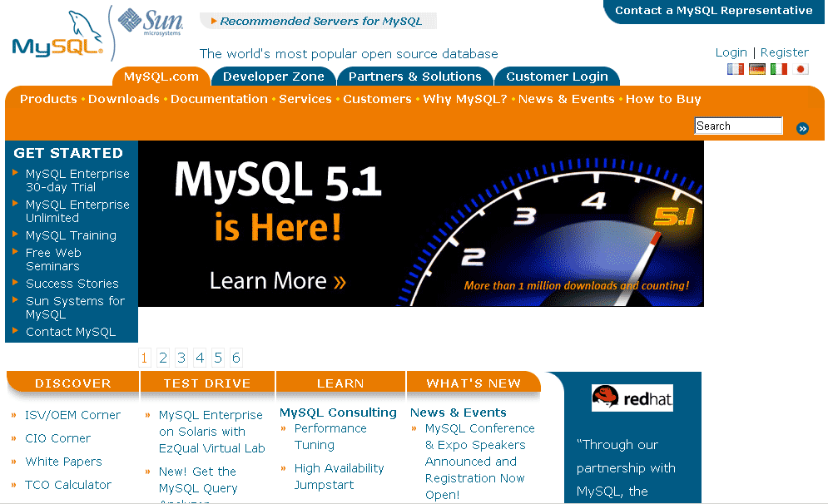Select banner slide number 1

pyautogui.click(x=144, y=358)
